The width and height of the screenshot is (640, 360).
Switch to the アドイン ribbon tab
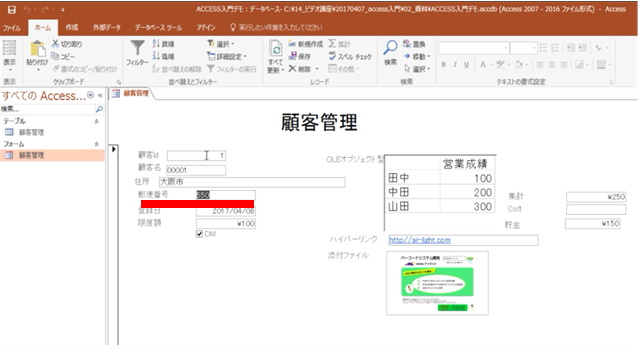[206, 27]
